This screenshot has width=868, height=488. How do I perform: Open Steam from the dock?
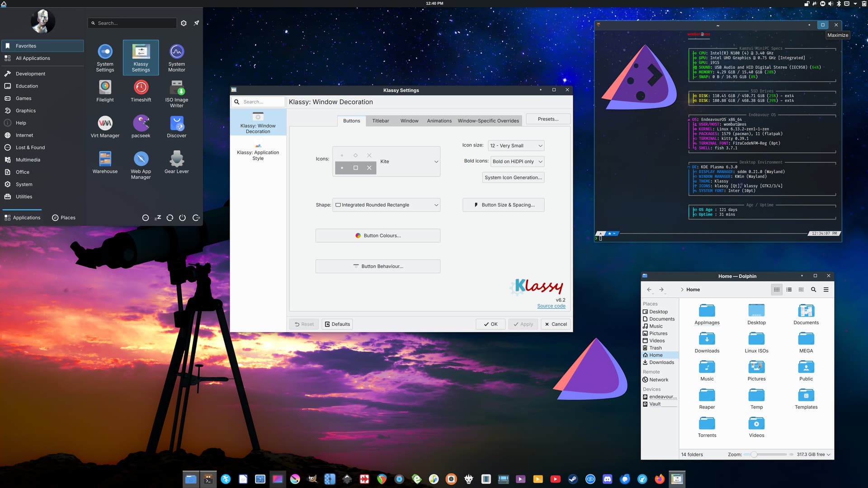[573, 479]
